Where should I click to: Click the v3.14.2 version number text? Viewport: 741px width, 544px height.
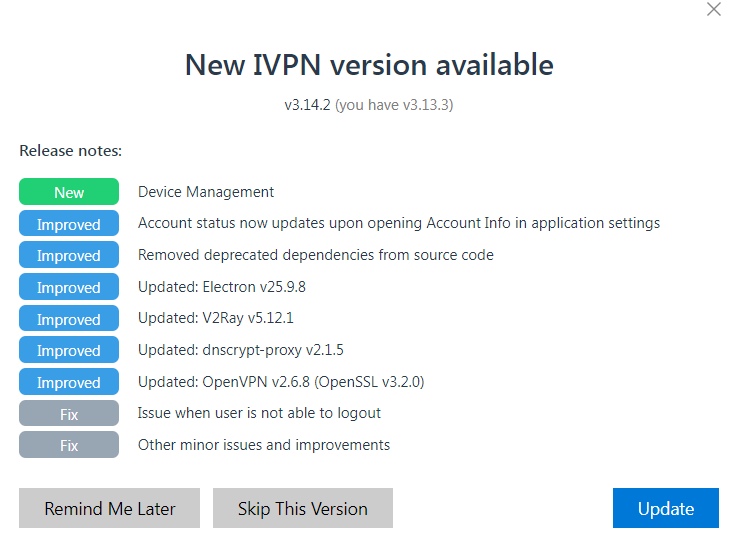click(307, 104)
